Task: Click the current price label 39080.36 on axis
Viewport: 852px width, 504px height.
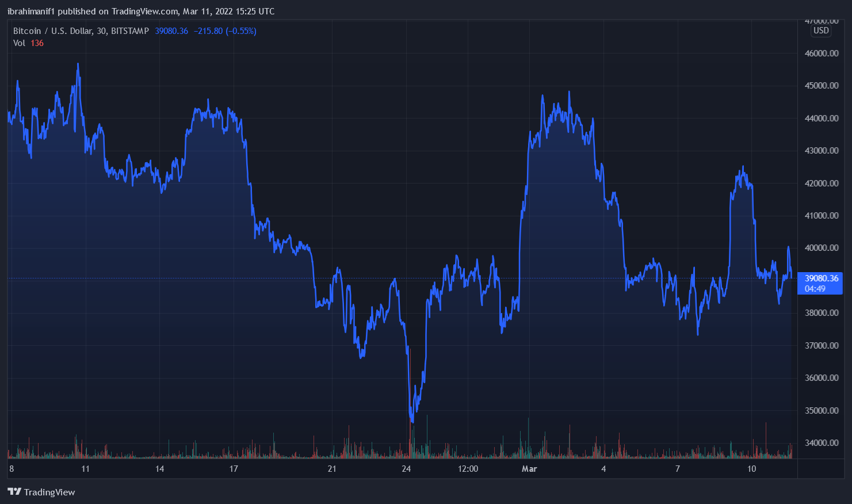Action: [821, 278]
